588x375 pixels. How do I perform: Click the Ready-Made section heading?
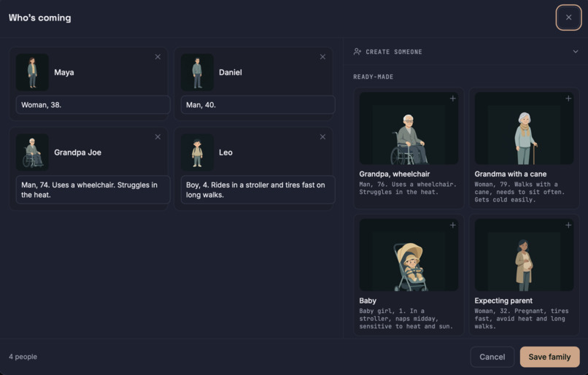pos(373,77)
